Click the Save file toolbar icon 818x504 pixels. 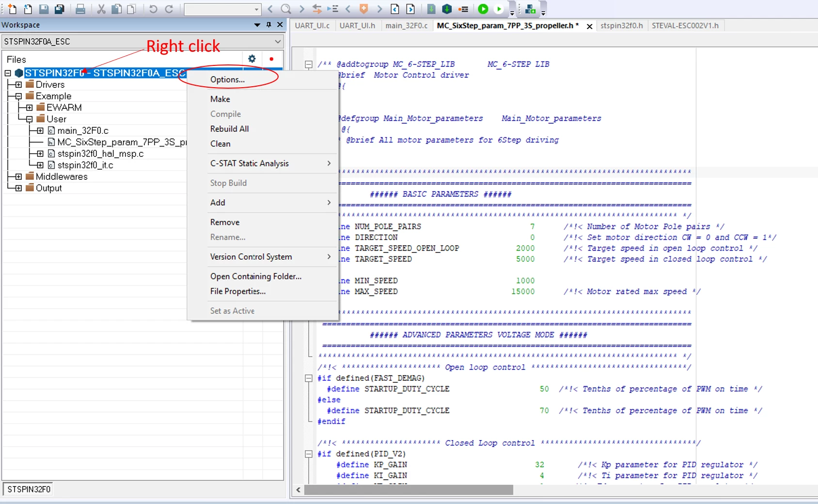point(44,9)
